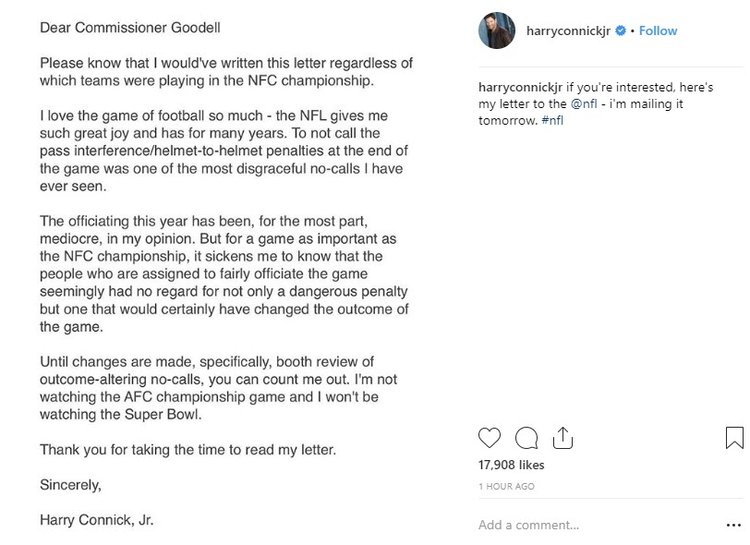
Task: Click harryconnickjr username in the caption
Action: [520, 87]
